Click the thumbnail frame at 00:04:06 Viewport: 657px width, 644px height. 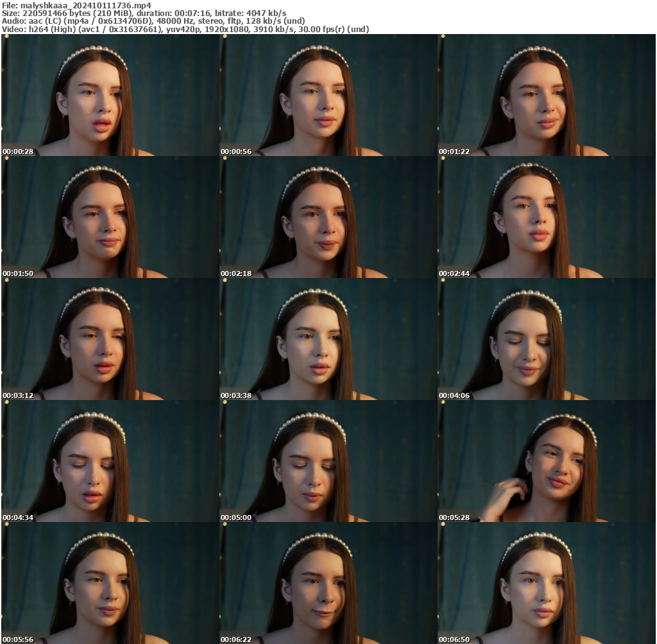(547, 339)
